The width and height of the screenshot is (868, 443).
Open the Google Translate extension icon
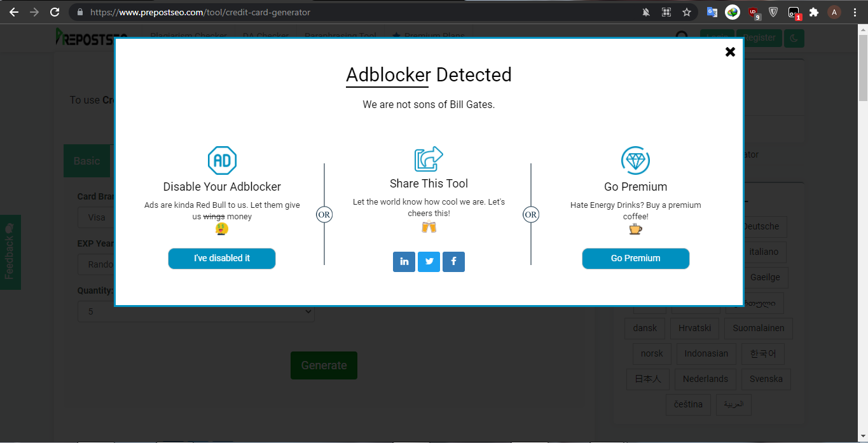712,11
